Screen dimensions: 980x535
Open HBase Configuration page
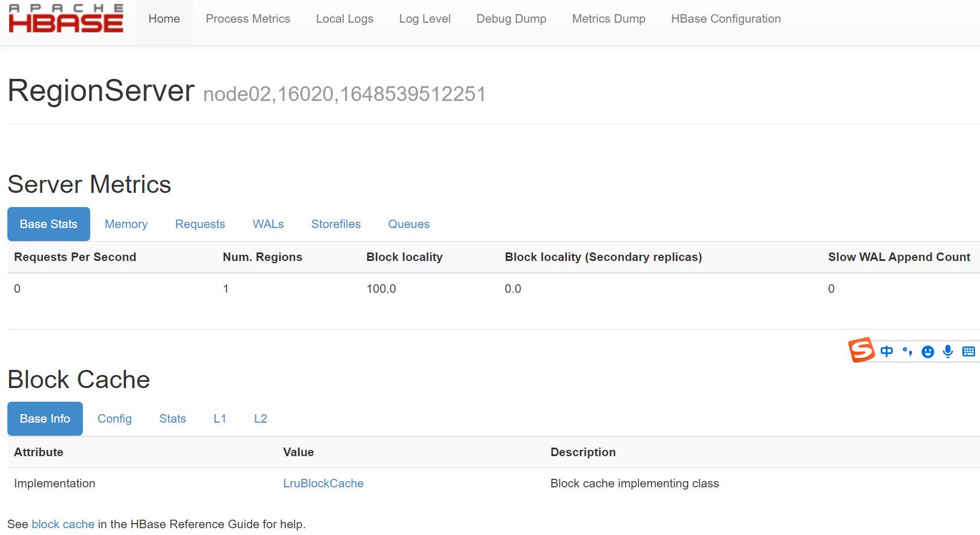[726, 19]
